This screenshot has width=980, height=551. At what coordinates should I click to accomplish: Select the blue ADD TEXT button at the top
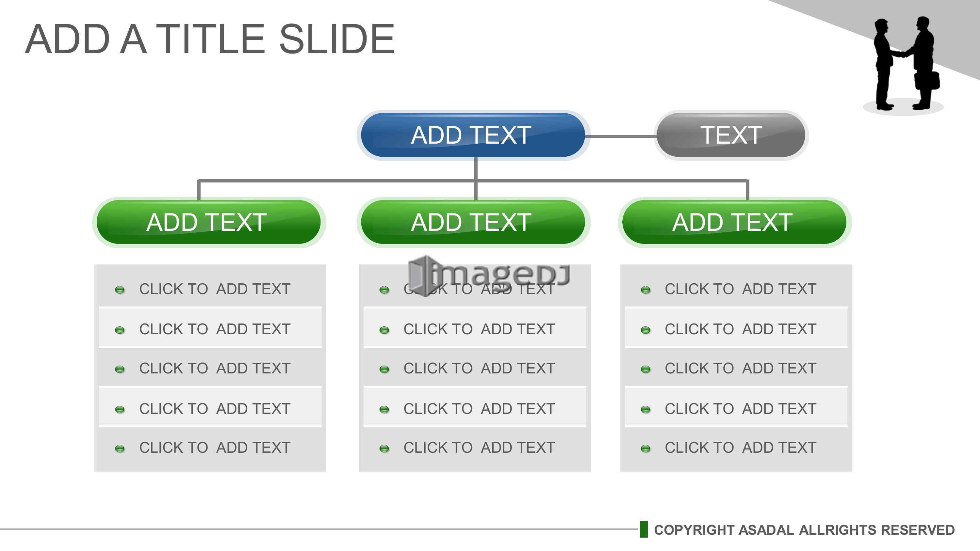[473, 135]
